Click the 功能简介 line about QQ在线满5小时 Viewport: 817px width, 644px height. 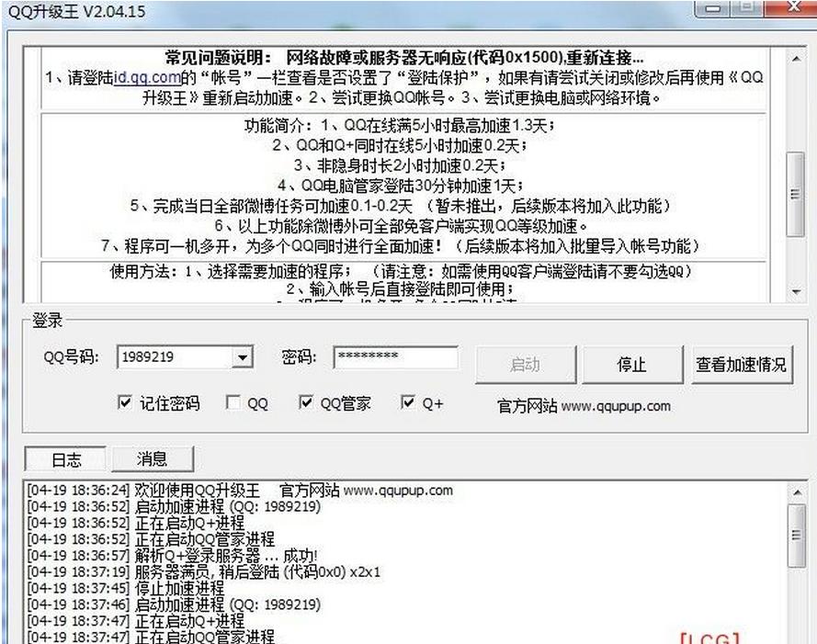400,126
